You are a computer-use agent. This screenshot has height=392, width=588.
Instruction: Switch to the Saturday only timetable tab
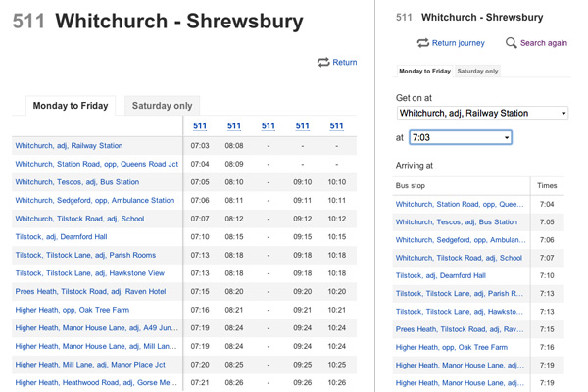pos(161,106)
